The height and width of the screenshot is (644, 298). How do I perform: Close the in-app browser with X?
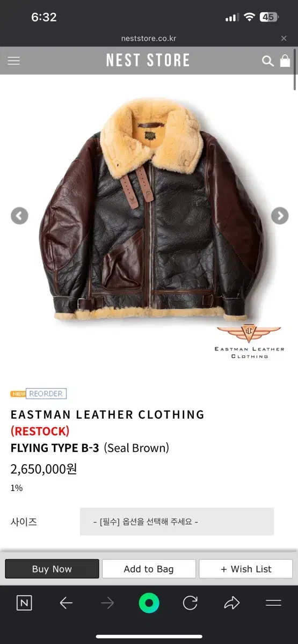[x=284, y=38]
